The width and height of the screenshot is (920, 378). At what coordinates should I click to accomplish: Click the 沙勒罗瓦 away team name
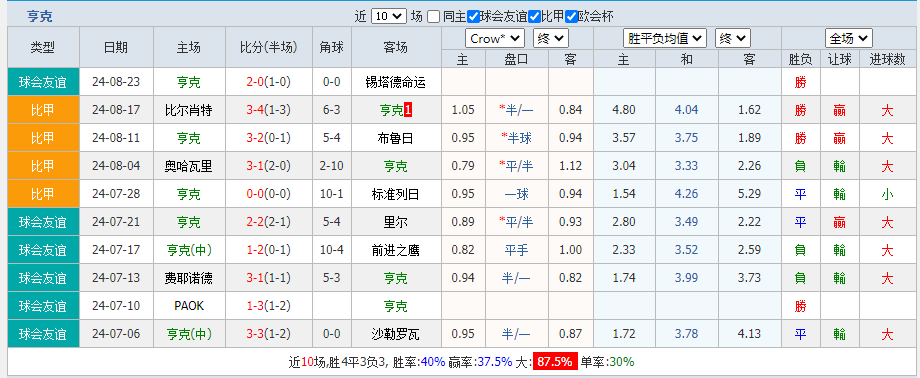[x=396, y=334]
